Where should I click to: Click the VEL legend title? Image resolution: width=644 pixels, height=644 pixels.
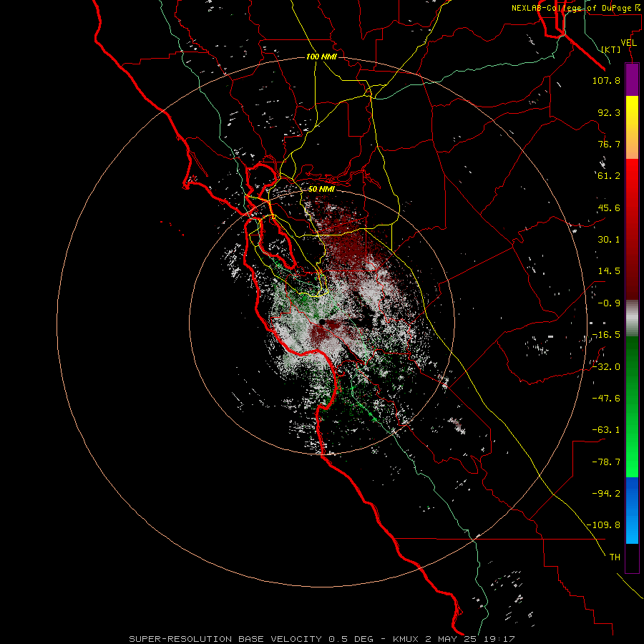[x=628, y=43]
